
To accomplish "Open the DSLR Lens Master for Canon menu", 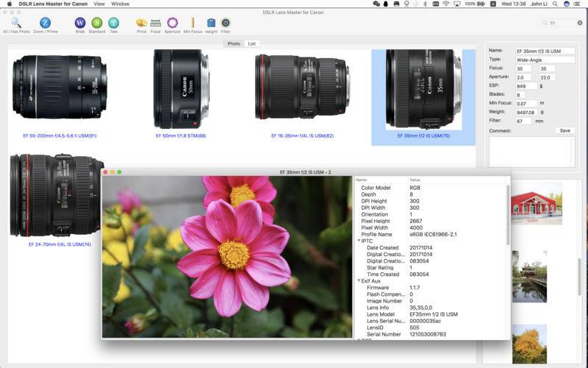I will click(x=53, y=4).
